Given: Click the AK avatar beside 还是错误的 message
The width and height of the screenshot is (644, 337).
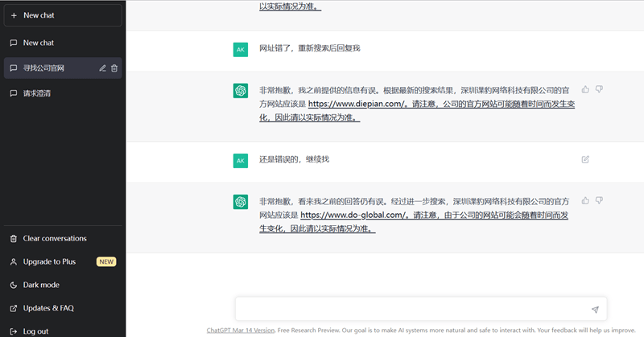Looking at the screenshot, I should (241, 161).
